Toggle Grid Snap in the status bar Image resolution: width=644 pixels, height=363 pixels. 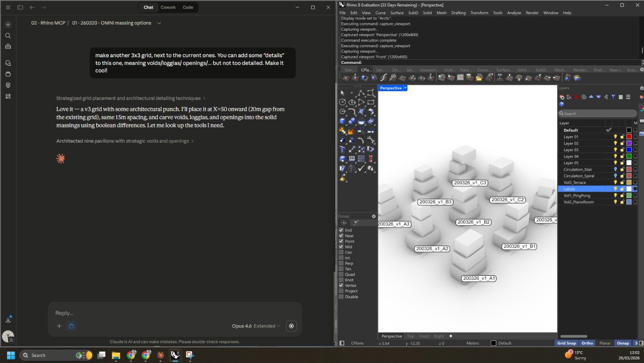point(566,343)
